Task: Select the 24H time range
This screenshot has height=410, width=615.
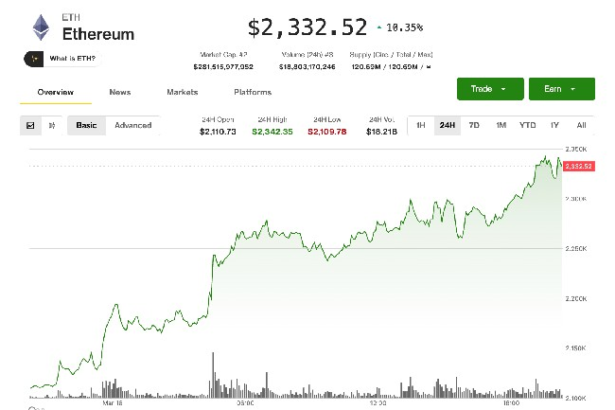Action: (447, 125)
